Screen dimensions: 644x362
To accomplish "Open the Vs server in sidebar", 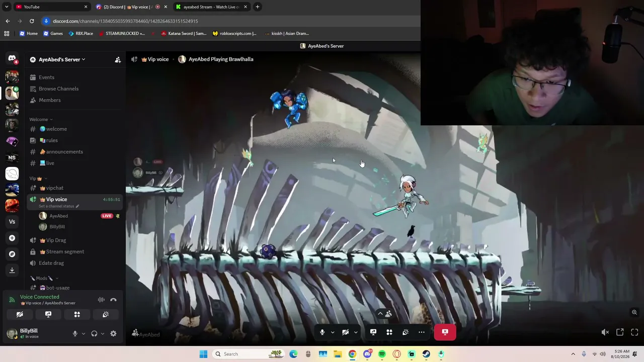I will click(x=12, y=222).
